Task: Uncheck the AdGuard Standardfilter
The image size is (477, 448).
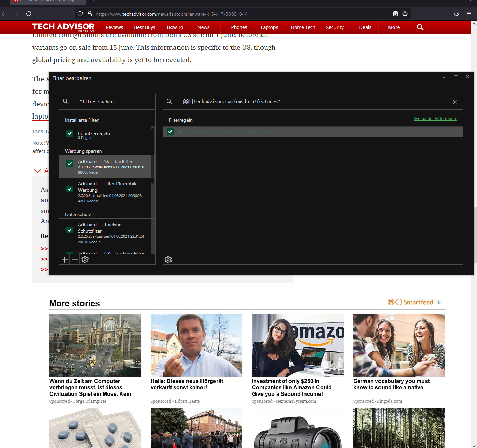Action: point(69,163)
